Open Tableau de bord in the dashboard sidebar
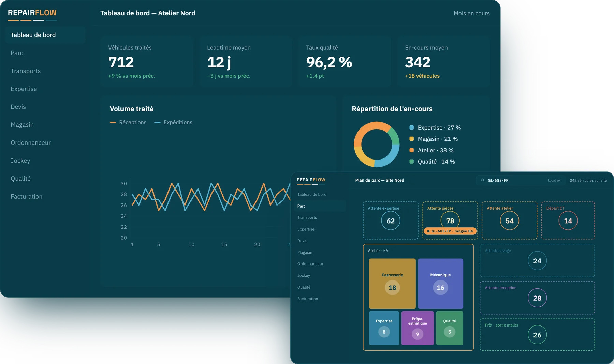This screenshot has height=364, width=614. point(45,35)
